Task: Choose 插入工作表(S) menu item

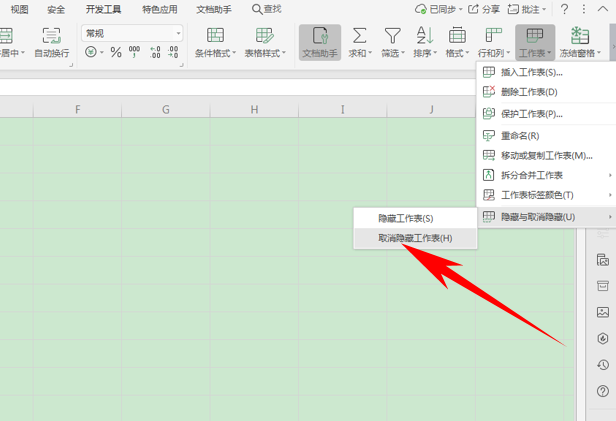Action: click(546, 72)
